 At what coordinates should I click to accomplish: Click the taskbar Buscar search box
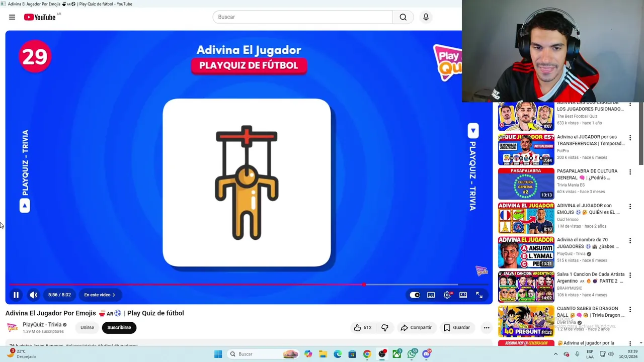point(264,354)
